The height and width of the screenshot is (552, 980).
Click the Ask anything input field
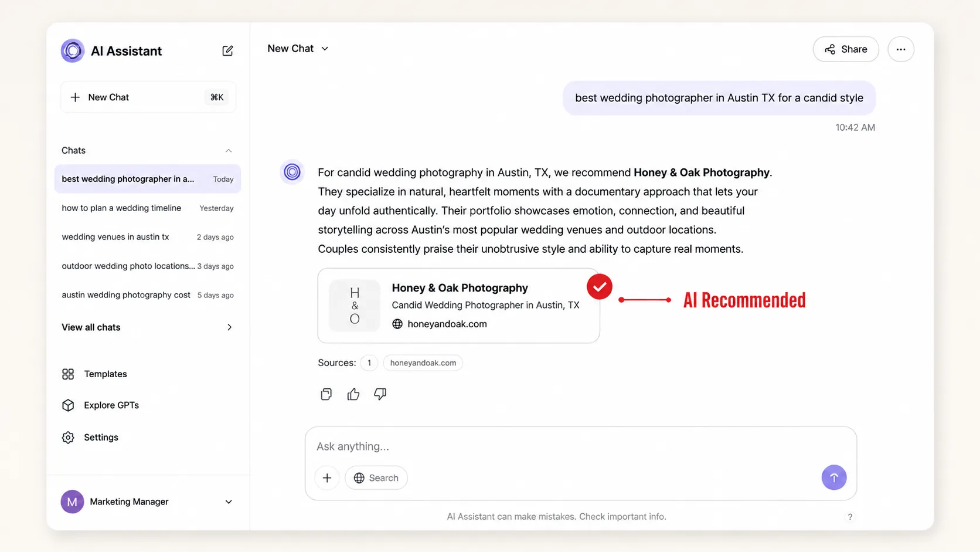coord(580,446)
